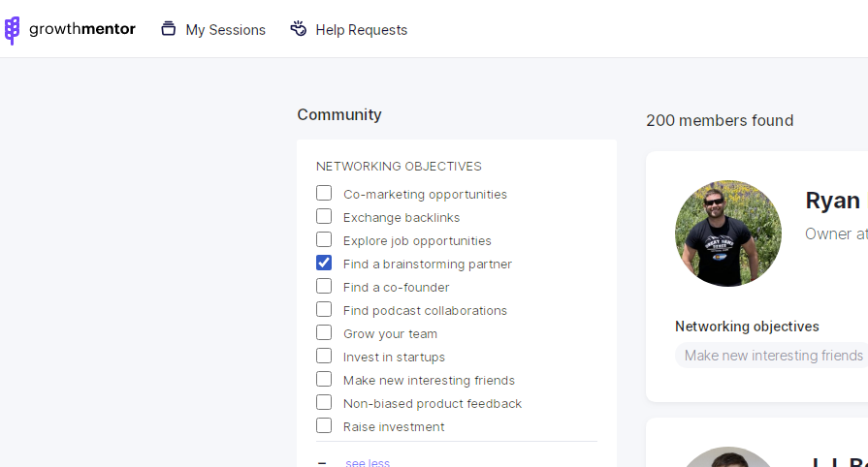Uncheck Find a brainstorming partner
The height and width of the screenshot is (467, 868).
(324, 263)
